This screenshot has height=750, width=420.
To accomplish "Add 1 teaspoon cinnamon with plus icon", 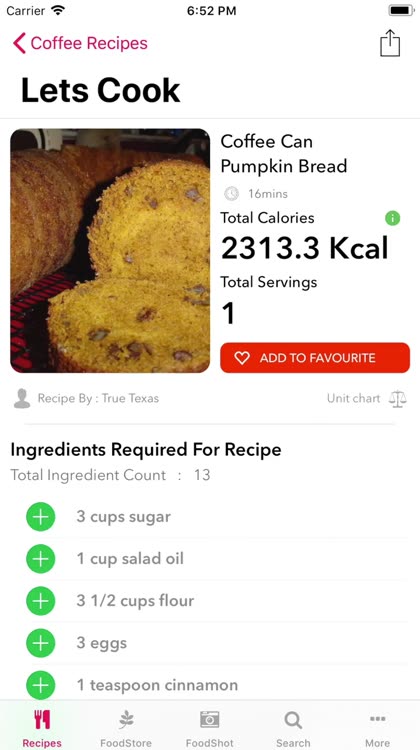I will pyautogui.click(x=41, y=685).
